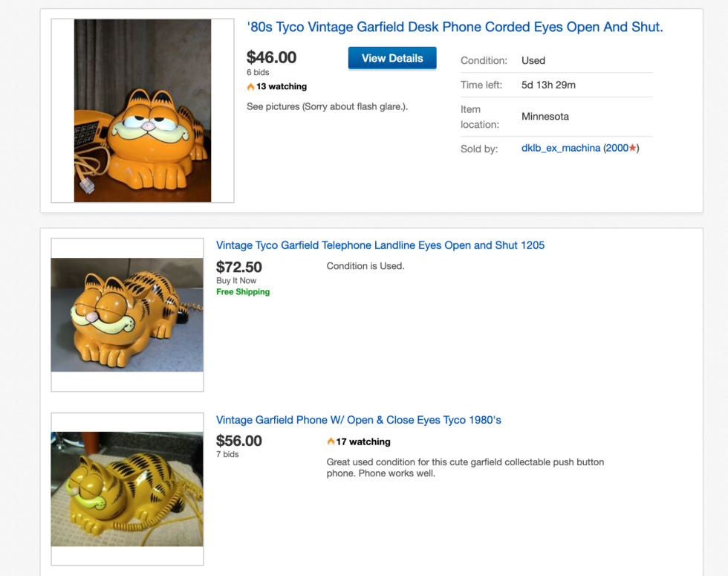Viewport: 728px width, 576px height.
Task: Open the '80s Tyco Garfield Desk Phone thumbnail
Action: [x=143, y=111]
